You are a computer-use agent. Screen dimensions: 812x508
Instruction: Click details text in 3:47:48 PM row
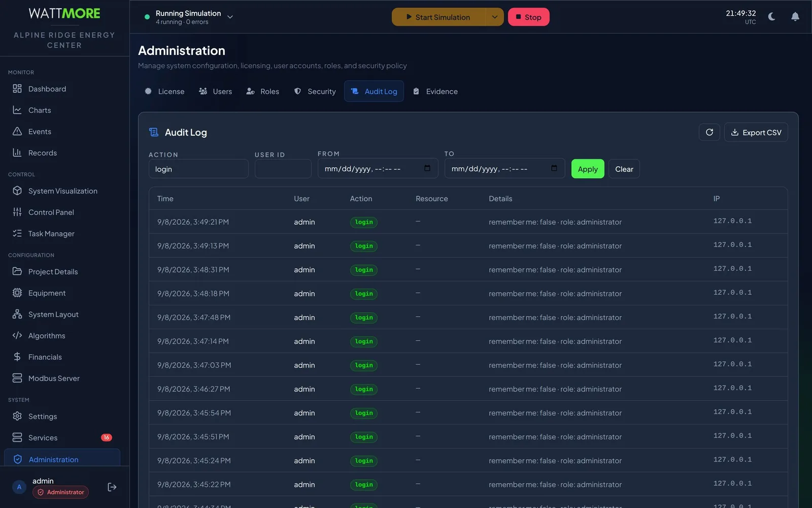coord(555,317)
